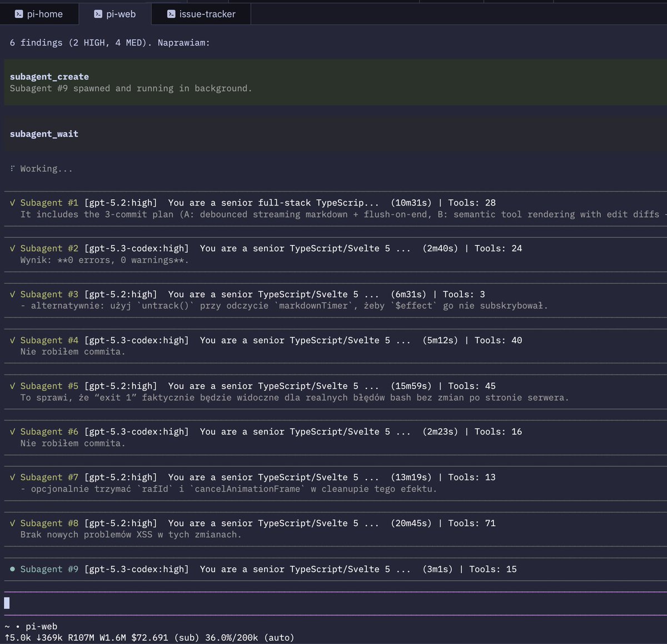The height and width of the screenshot is (644, 667).
Task: Click the checkmark beside Subagent #6
Action: [x=12, y=432]
